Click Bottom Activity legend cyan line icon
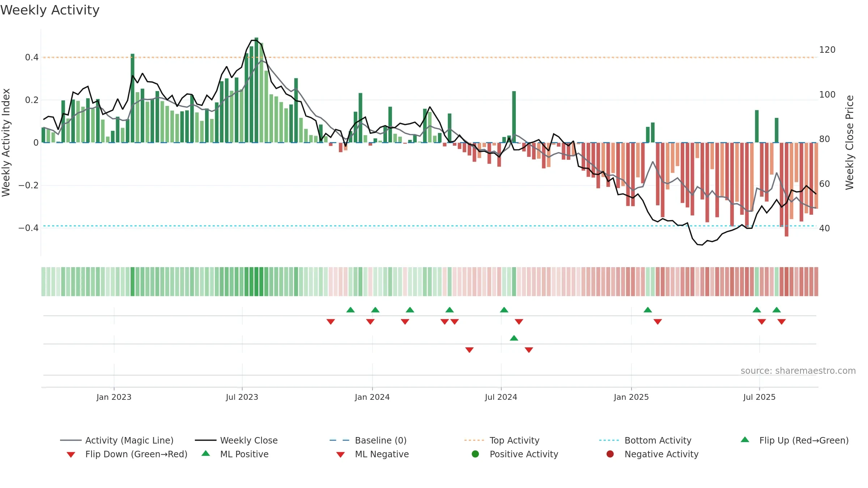The width and height of the screenshot is (868, 488). click(x=609, y=440)
